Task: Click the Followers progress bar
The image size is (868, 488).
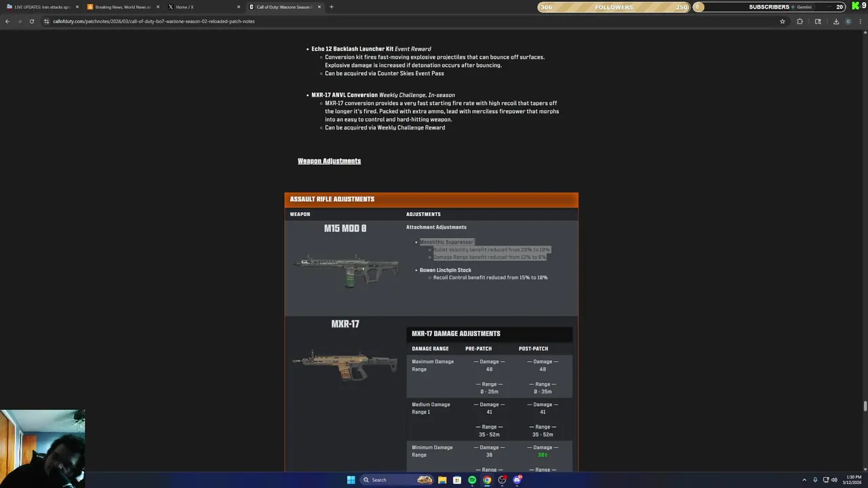Action: coord(614,7)
